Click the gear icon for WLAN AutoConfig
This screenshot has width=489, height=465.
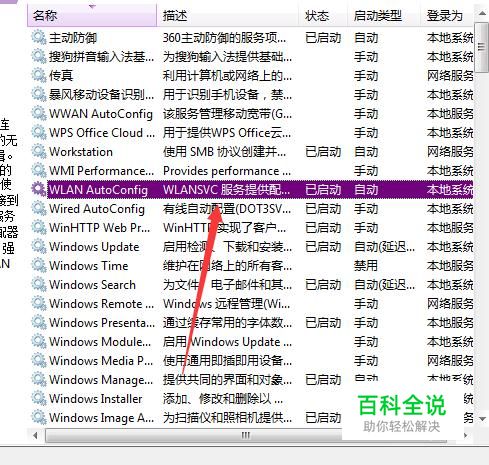coord(39,189)
